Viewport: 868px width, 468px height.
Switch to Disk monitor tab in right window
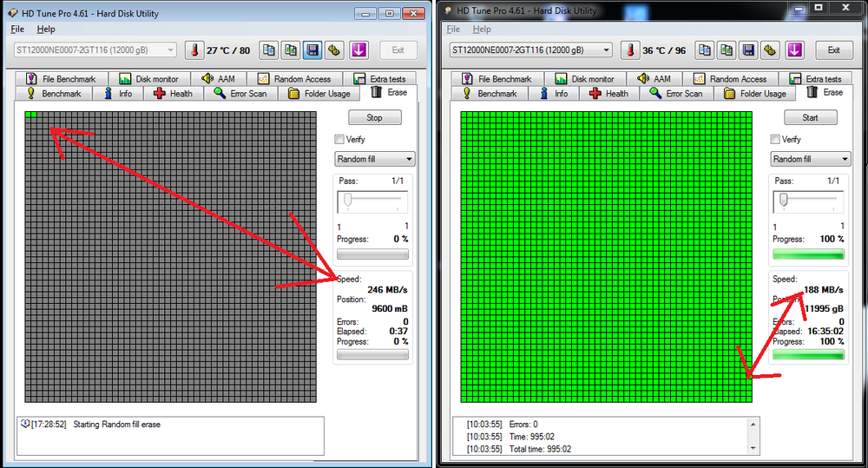[x=585, y=79]
